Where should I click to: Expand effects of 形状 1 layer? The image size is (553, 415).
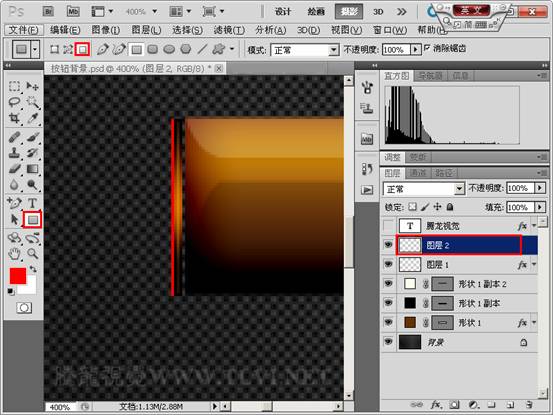(534, 323)
